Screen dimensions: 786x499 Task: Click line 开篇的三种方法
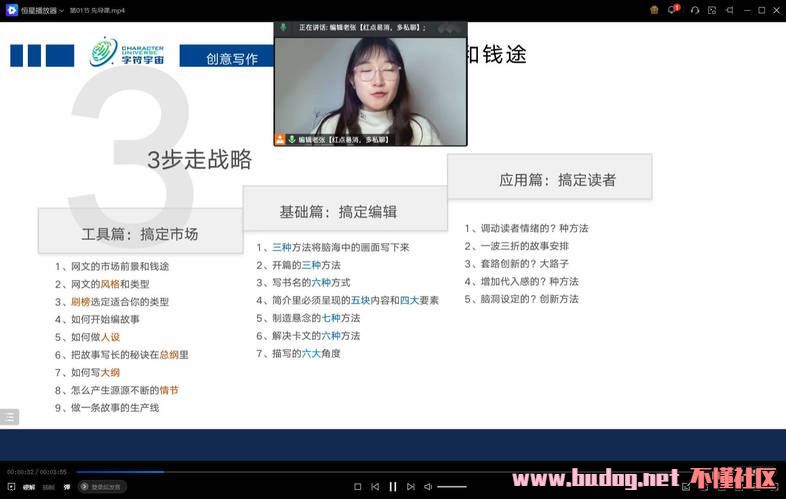point(298,265)
